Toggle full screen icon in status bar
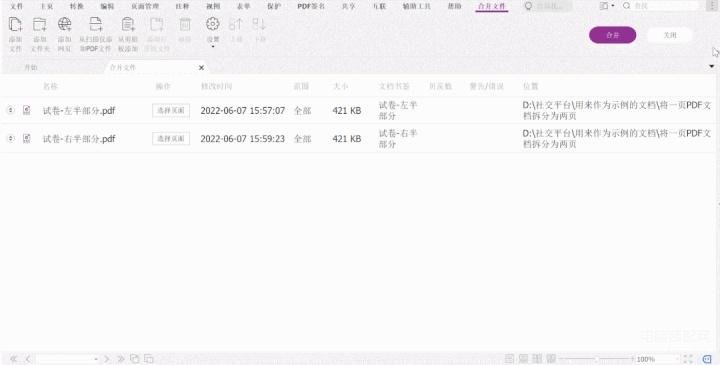The height and width of the screenshot is (365, 720). point(688,359)
